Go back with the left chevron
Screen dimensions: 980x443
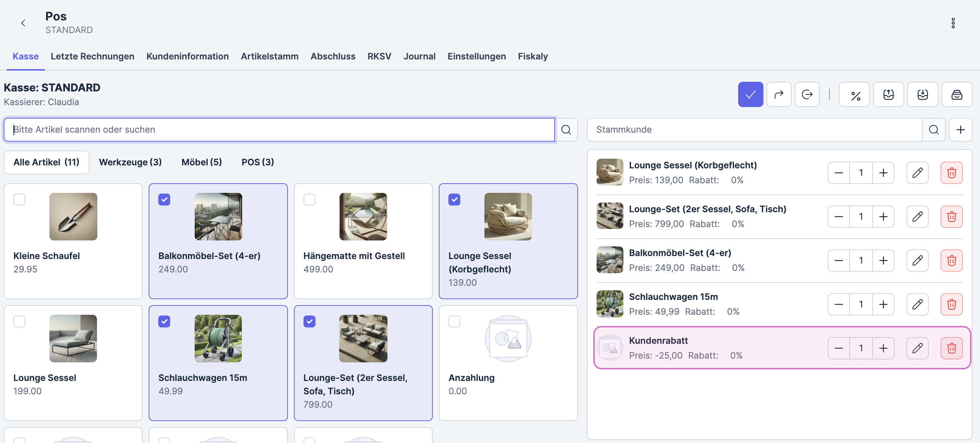[x=23, y=23]
